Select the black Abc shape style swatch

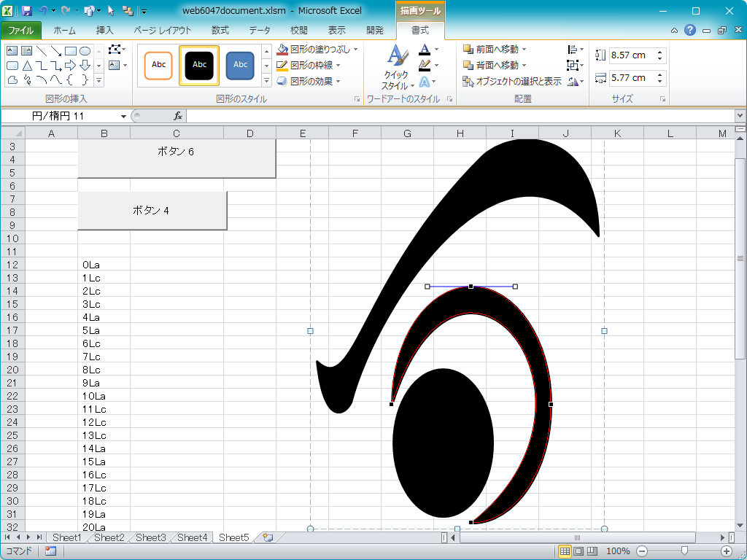click(x=199, y=65)
